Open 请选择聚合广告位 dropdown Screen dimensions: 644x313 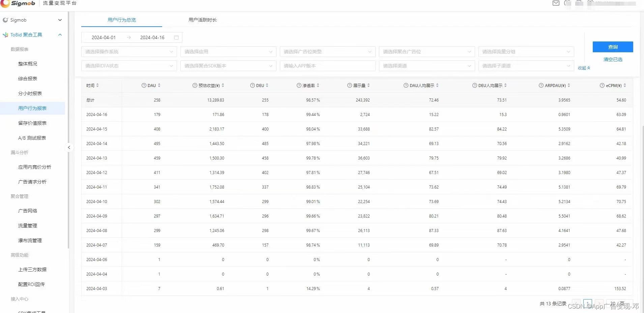point(427,52)
